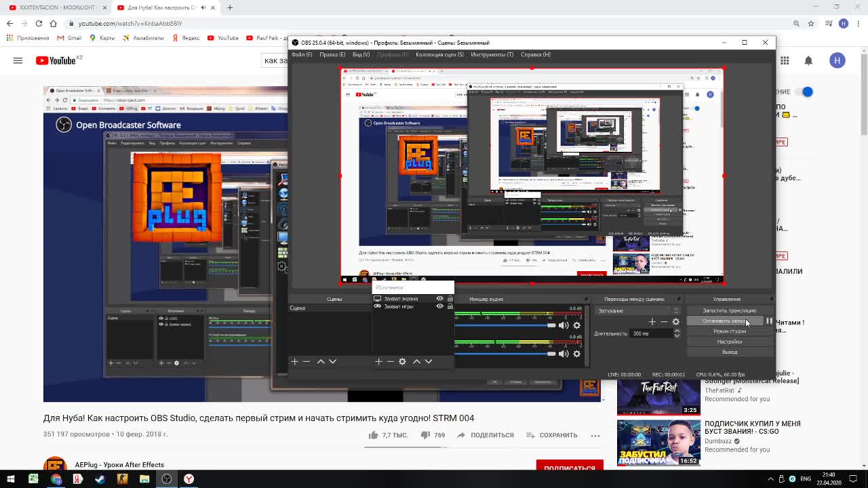The image size is (868, 488).
Task: Like the video with thumbs up
Action: tap(373, 435)
